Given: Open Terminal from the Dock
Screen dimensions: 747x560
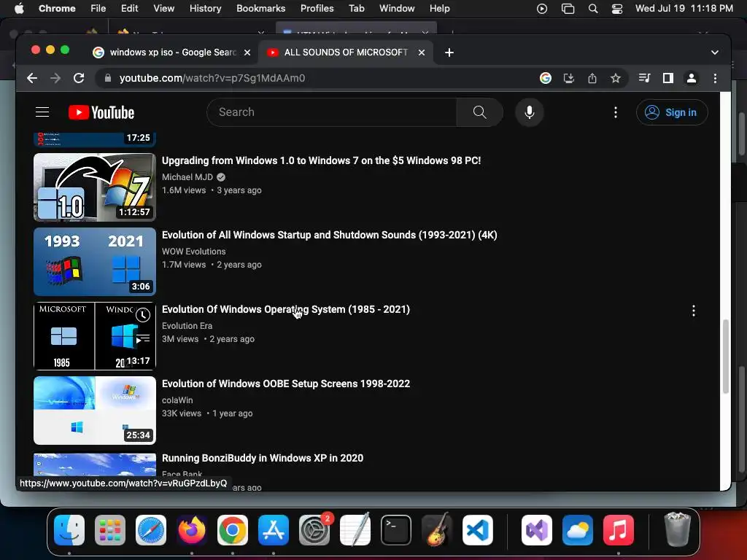Looking at the screenshot, I should [x=396, y=530].
